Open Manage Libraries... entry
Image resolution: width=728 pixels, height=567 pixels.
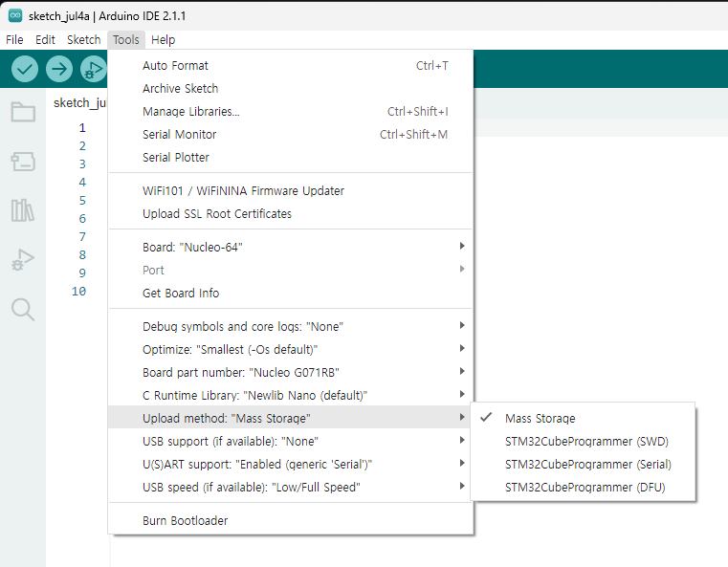point(291,111)
